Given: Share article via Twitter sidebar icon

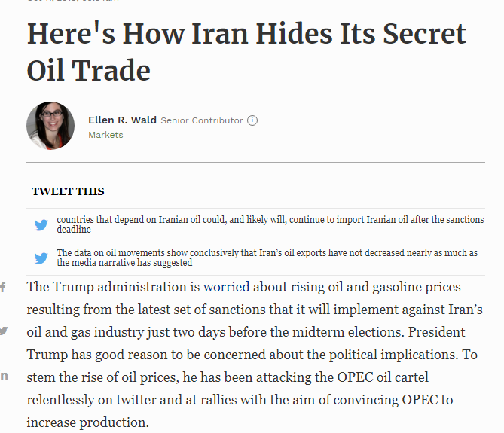Looking at the screenshot, I should tap(4, 331).
